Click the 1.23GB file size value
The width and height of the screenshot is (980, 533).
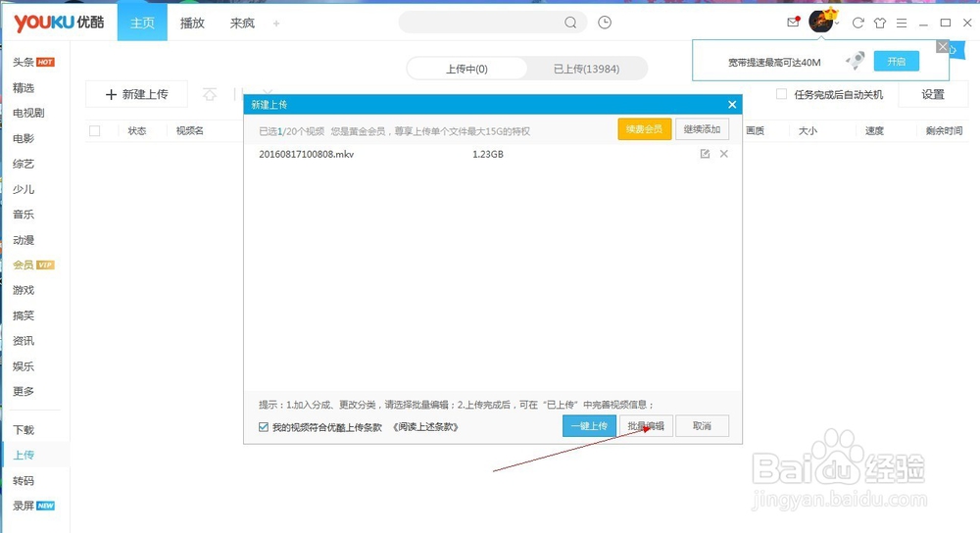tap(487, 154)
